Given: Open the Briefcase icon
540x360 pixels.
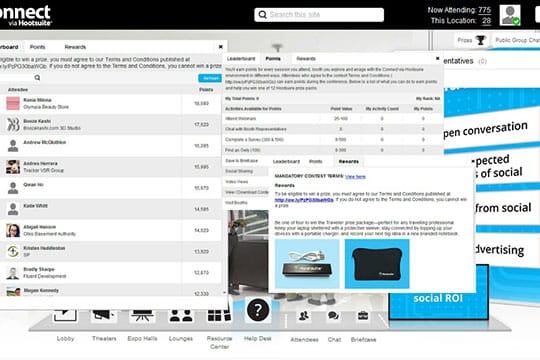Looking at the screenshot, I should (363, 316).
